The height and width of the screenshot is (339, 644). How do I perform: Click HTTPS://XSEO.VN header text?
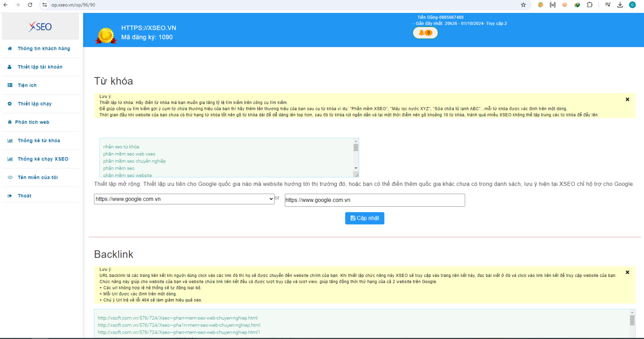pyautogui.click(x=149, y=28)
